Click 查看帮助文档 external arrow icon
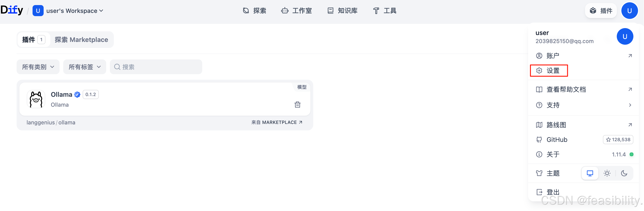The width and height of the screenshot is (644, 211). pos(630,89)
